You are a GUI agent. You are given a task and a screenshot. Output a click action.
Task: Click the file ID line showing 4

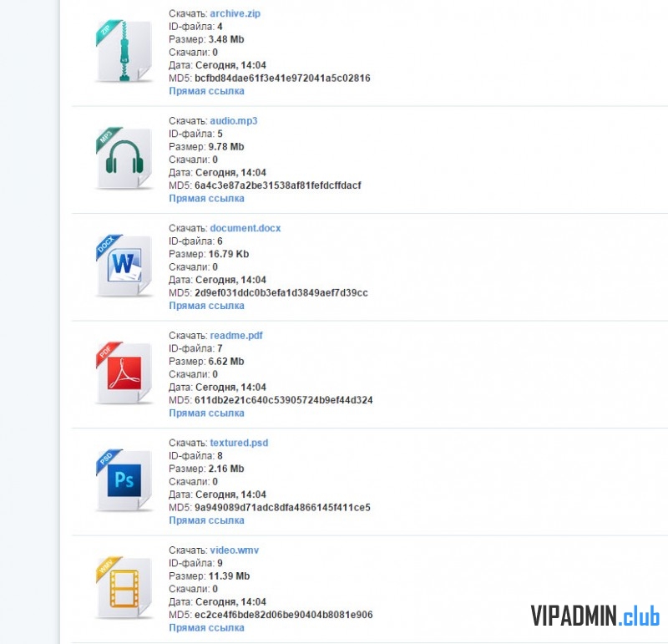(195, 27)
